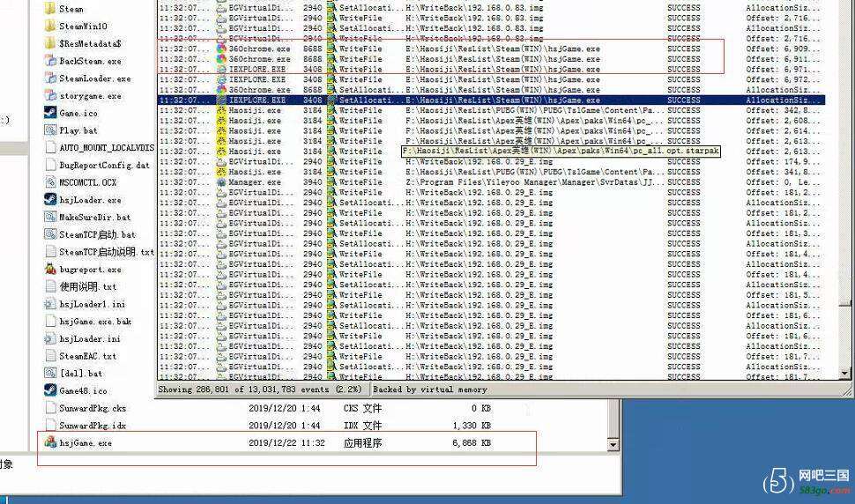Image resolution: width=855 pixels, height=504 pixels.
Task: Open the SteamWin10 folder icon
Action: coord(50,26)
